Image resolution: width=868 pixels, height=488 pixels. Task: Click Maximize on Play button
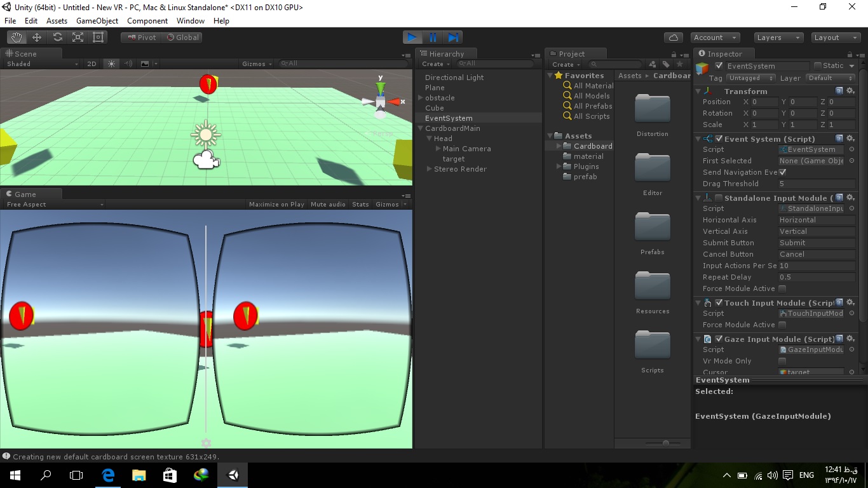coord(276,205)
